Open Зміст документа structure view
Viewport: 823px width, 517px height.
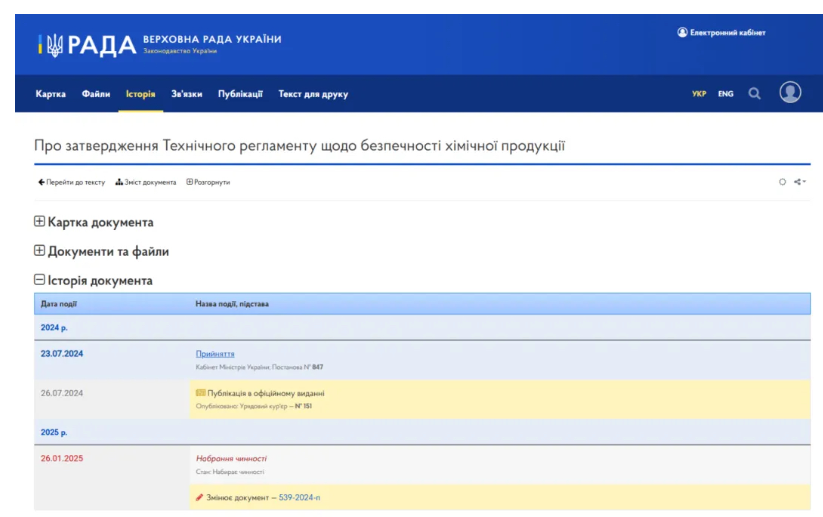point(145,182)
